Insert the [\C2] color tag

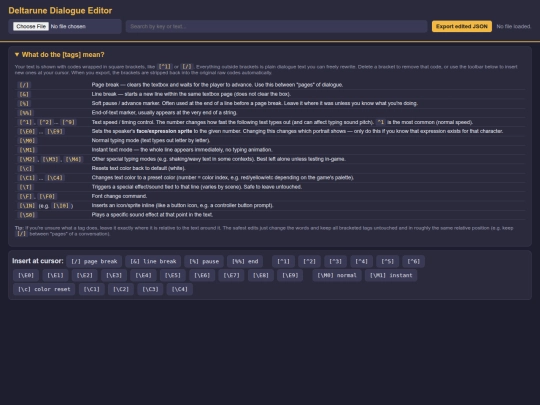[x=121, y=289]
